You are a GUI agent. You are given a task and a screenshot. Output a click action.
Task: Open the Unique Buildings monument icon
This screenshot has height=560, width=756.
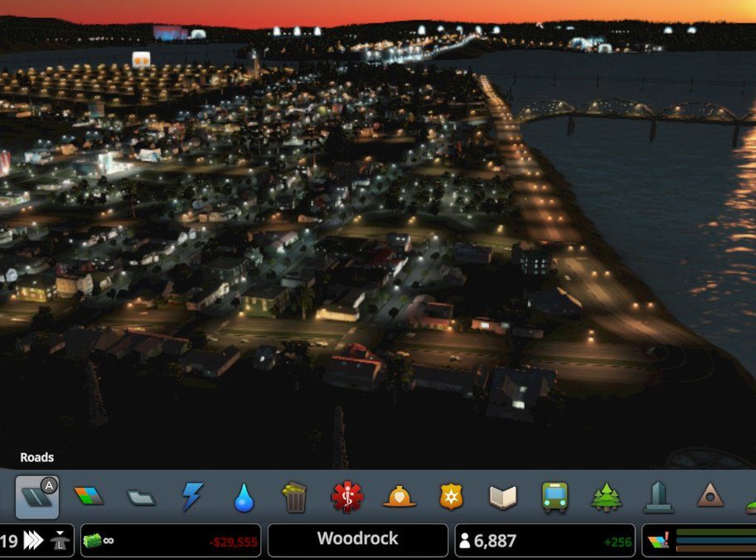tap(658, 497)
